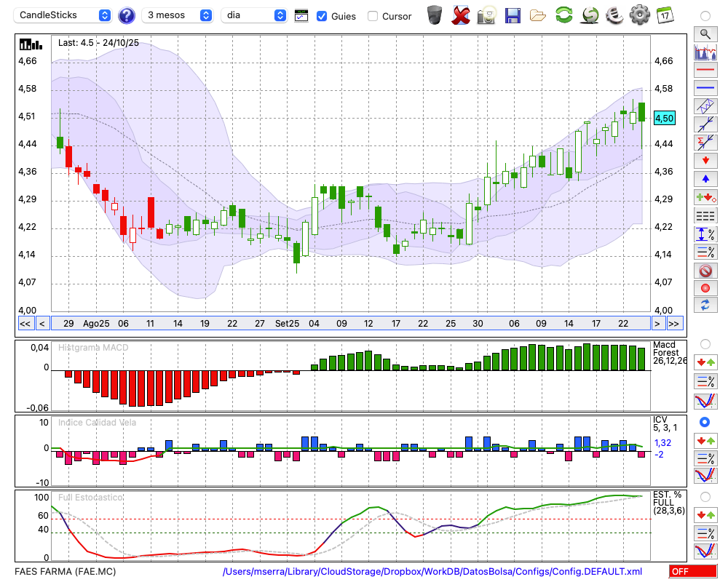728x582 pixels.
Task: Click the magnifier zoom tool
Action: [x=705, y=34]
